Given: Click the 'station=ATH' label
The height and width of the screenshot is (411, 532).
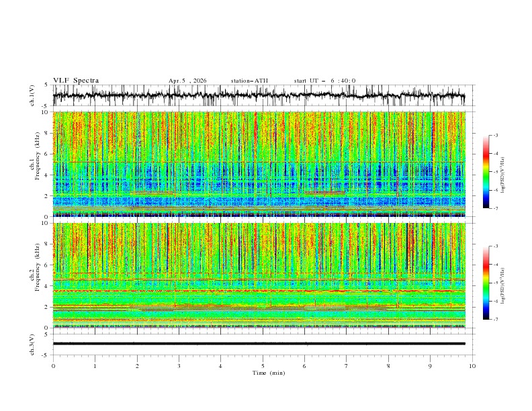Looking at the screenshot, I should pyautogui.click(x=249, y=81).
